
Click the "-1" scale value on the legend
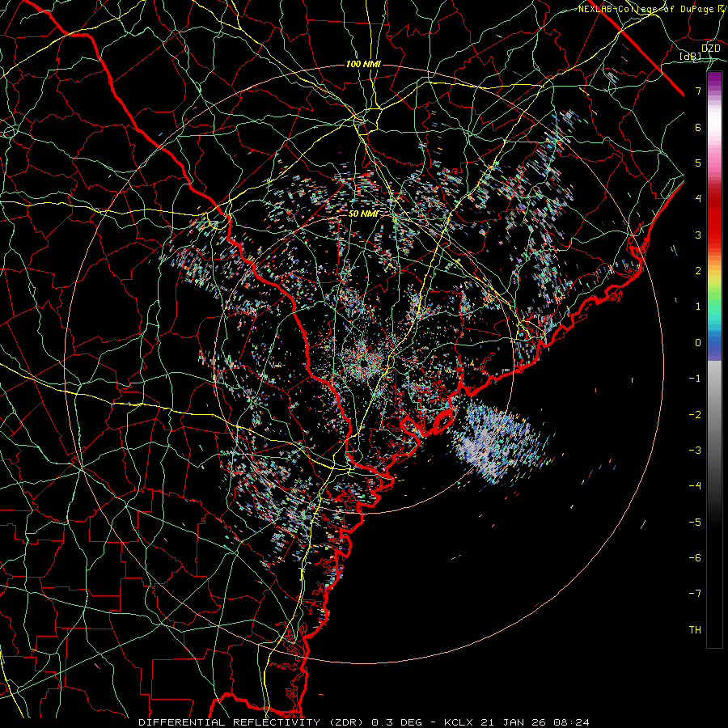pos(695,379)
